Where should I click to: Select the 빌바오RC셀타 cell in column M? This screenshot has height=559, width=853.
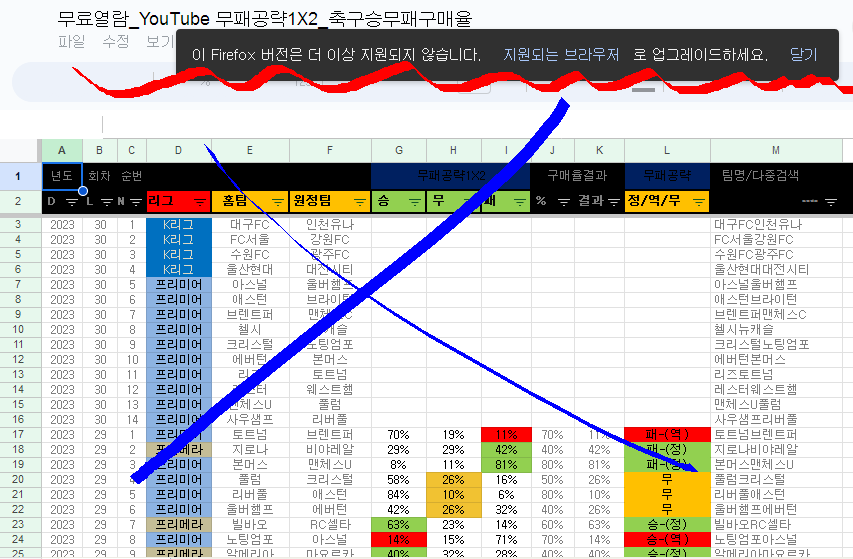pos(776,524)
